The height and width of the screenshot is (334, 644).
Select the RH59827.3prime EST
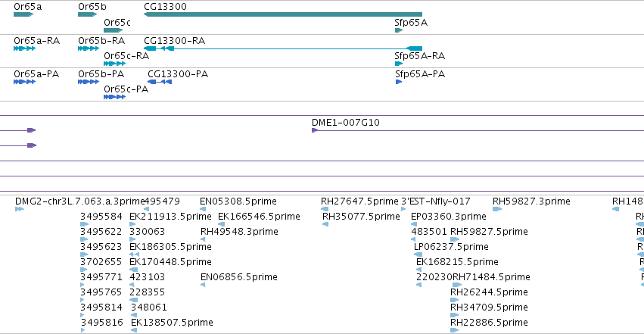[x=497, y=209]
